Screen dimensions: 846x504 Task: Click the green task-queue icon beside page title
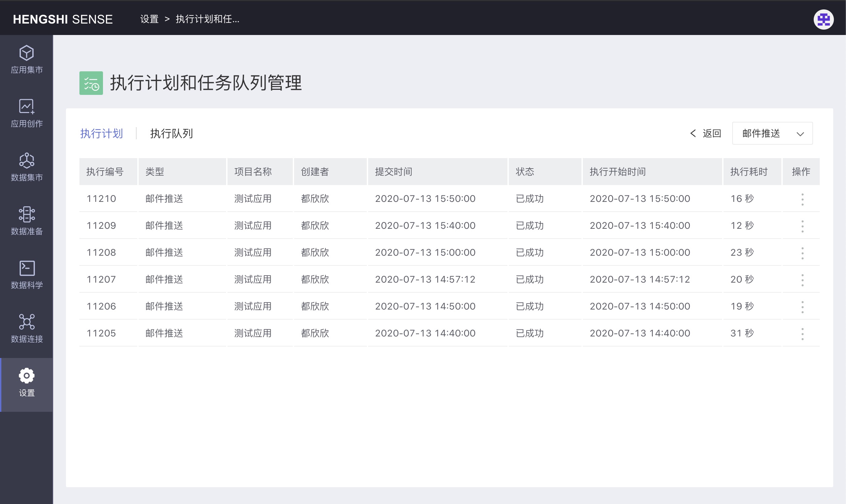coord(91,83)
